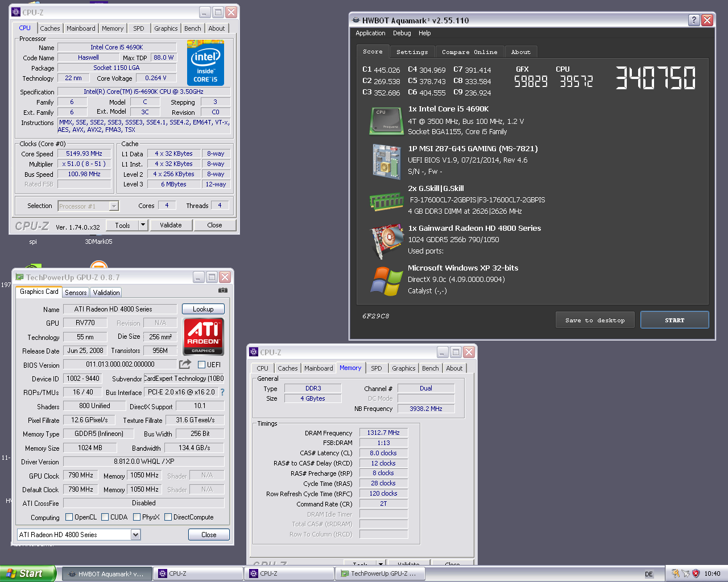
Task: Toggle the OpenCL checkbox
Action: (69, 517)
